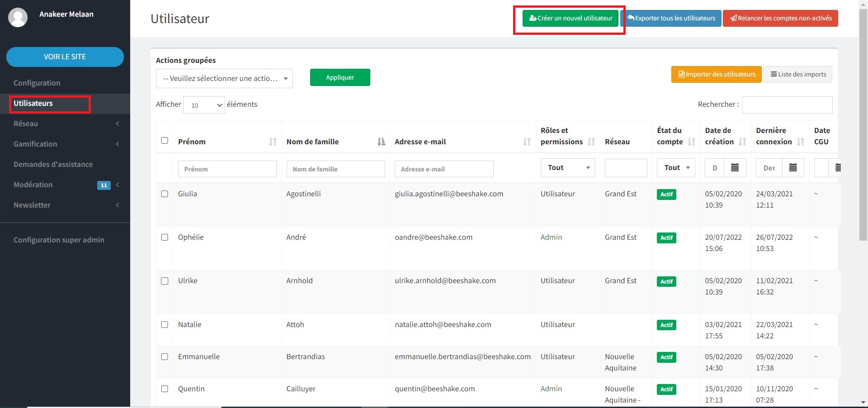Click the VOIR LE SITE button
868x408 pixels.
[65, 57]
